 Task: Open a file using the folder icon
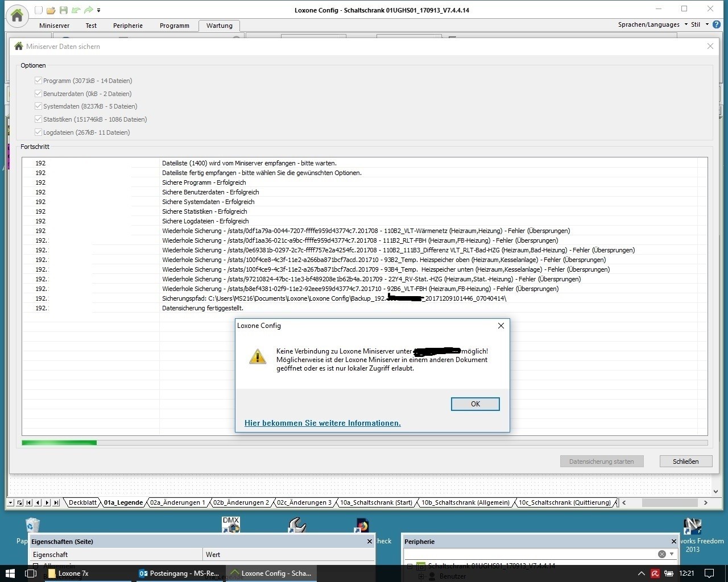[51, 10]
